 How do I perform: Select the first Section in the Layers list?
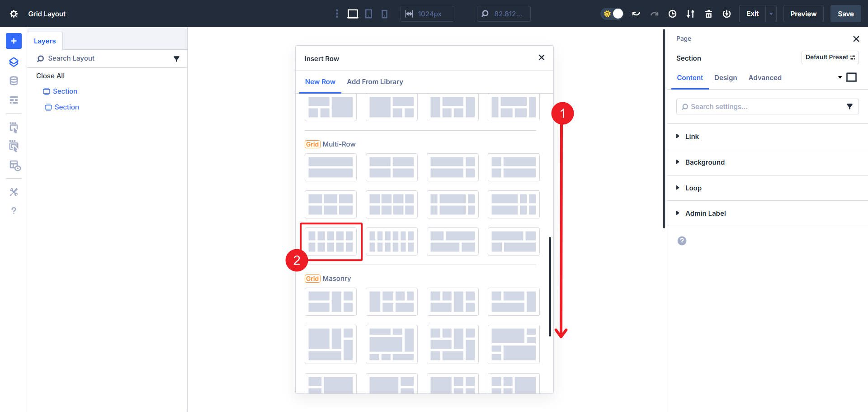65,91
